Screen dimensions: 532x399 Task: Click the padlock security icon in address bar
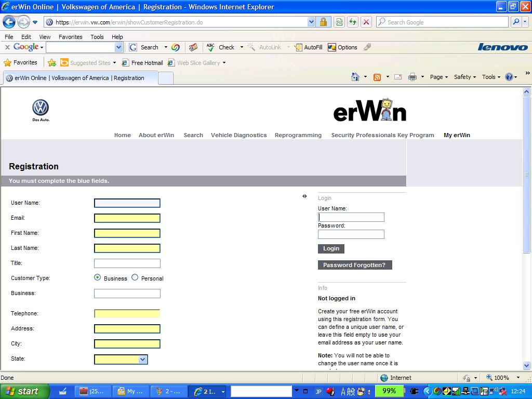click(323, 22)
